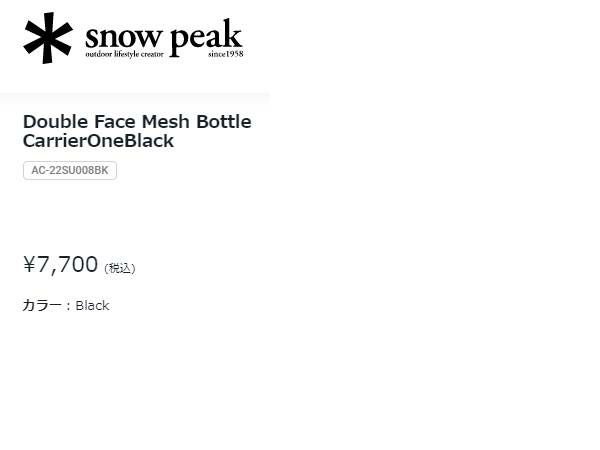Click the AC-22SU008BK product code badge
The height and width of the screenshot is (450, 600).
click(x=70, y=171)
